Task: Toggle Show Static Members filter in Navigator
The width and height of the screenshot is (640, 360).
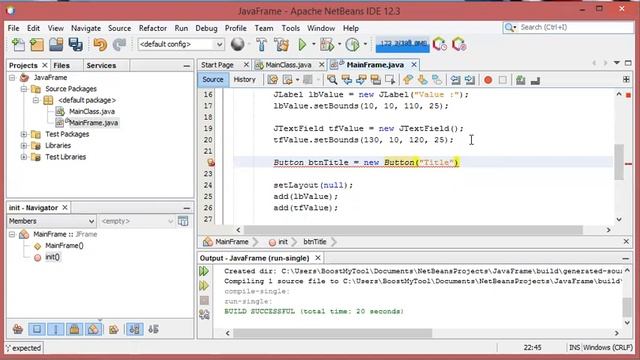Action: 56,329
